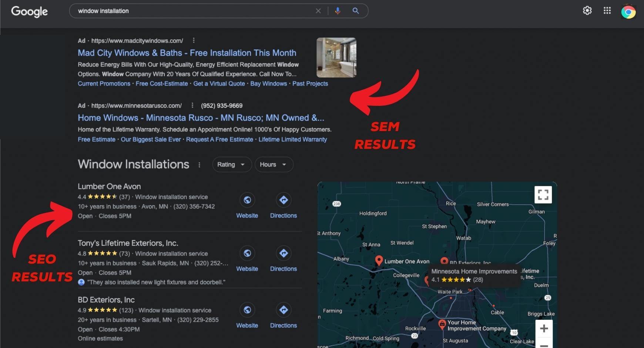644x348 pixels.
Task: Zoom in the map with the plus button
Action: point(544,328)
